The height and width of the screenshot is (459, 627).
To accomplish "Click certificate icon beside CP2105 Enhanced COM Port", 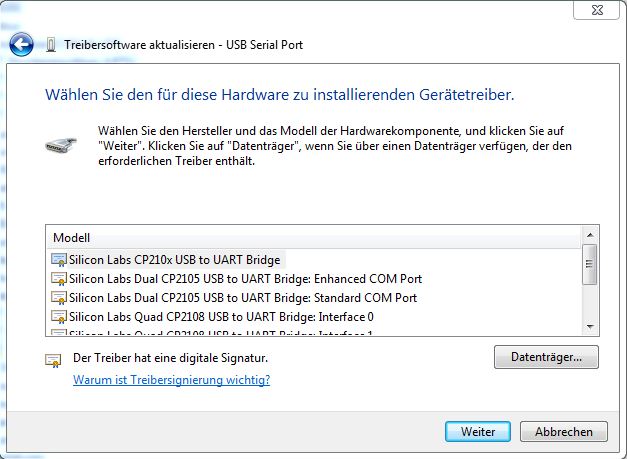I will pyautogui.click(x=59, y=279).
